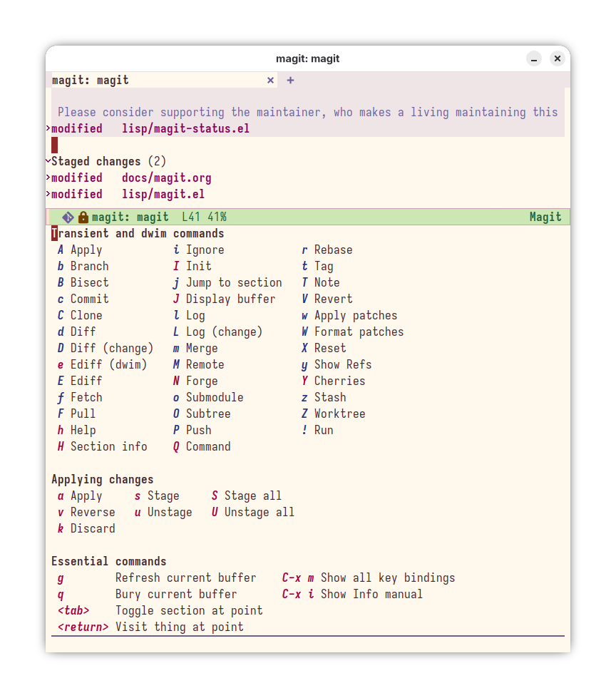Select Apply patches command
Image resolution: width=616 pixels, height=698 pixels.
(349, 316)
